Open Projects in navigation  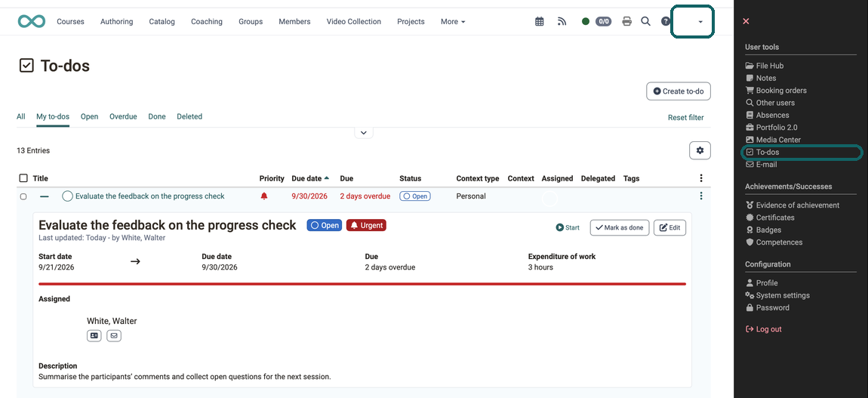coord(411,22)
